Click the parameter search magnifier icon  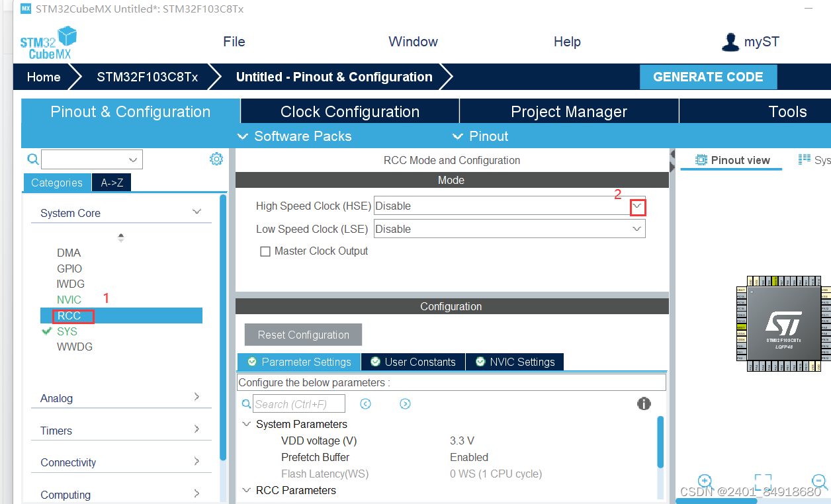[x=246, y=404]
